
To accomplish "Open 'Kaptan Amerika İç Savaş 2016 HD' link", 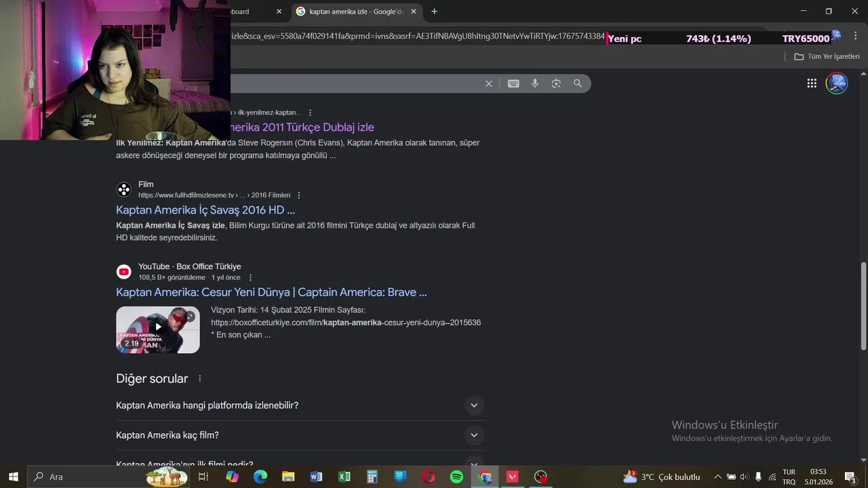I will 205,210.
